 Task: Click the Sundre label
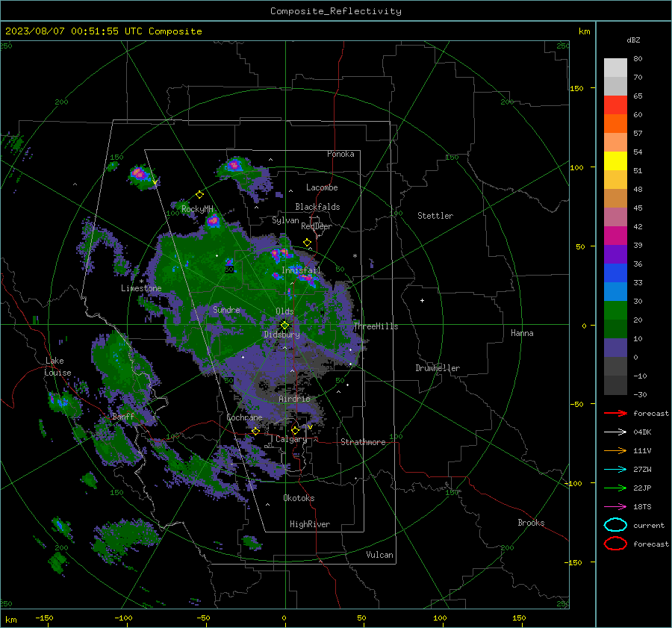[x=226, y=309]
